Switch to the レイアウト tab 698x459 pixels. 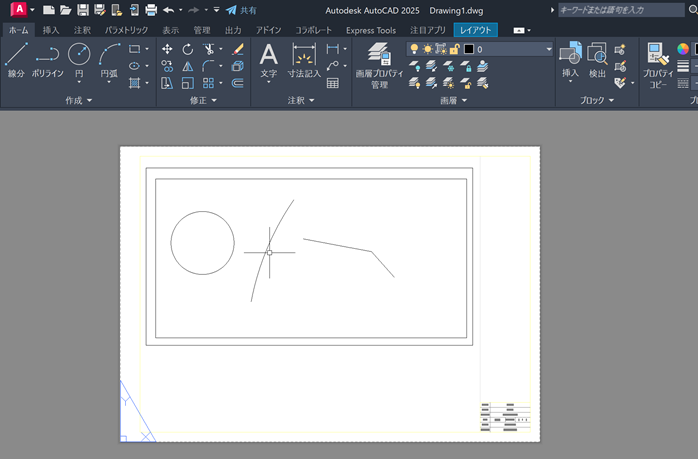(x=475, y=30)
